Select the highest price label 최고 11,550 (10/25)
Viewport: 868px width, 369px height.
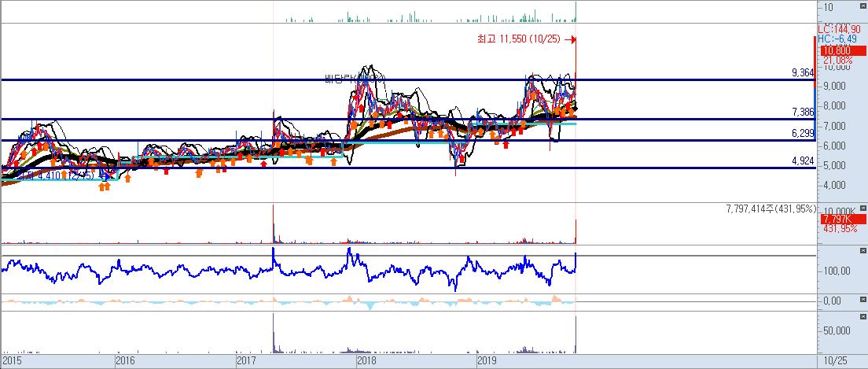point(518,39)
